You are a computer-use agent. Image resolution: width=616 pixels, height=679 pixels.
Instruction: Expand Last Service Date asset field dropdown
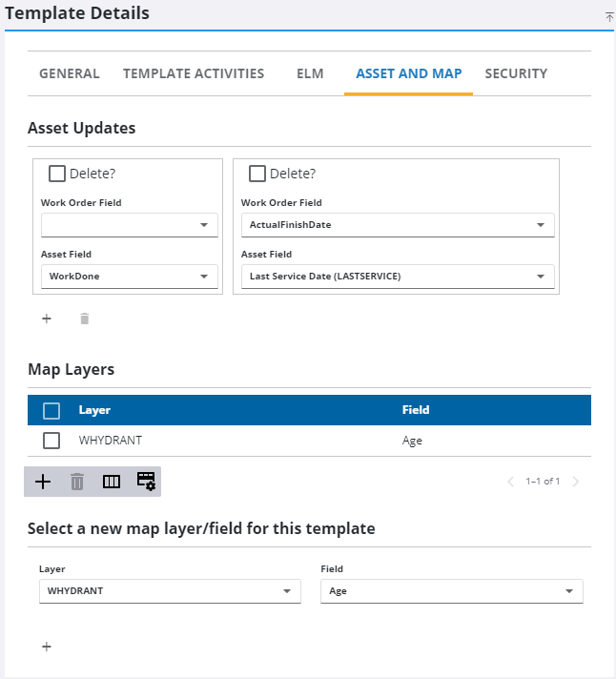tap(393, 277)
